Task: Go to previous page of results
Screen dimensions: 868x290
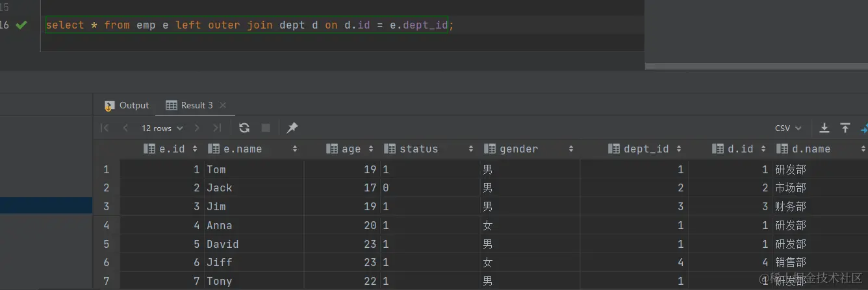Action: tap(125, 128)
